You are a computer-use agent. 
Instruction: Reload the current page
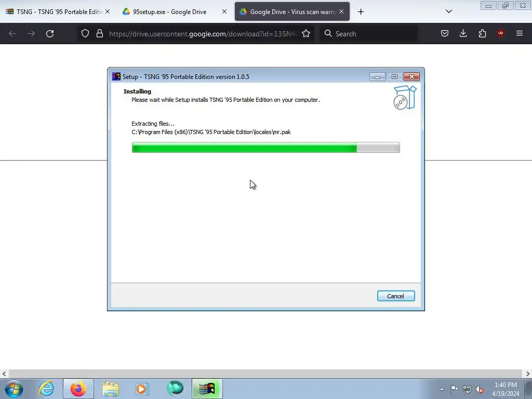[50, 34]
